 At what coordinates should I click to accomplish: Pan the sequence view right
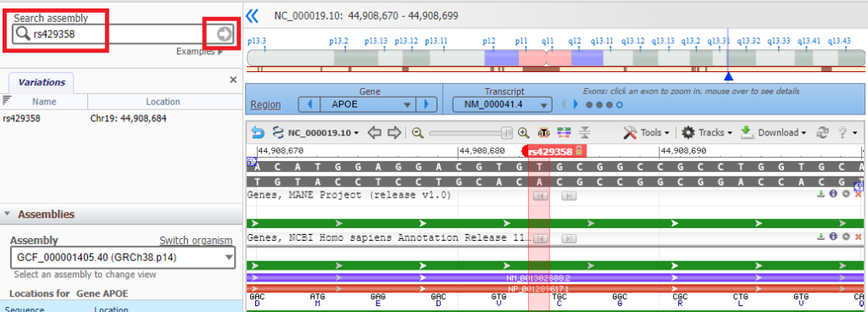click(393, 132)
